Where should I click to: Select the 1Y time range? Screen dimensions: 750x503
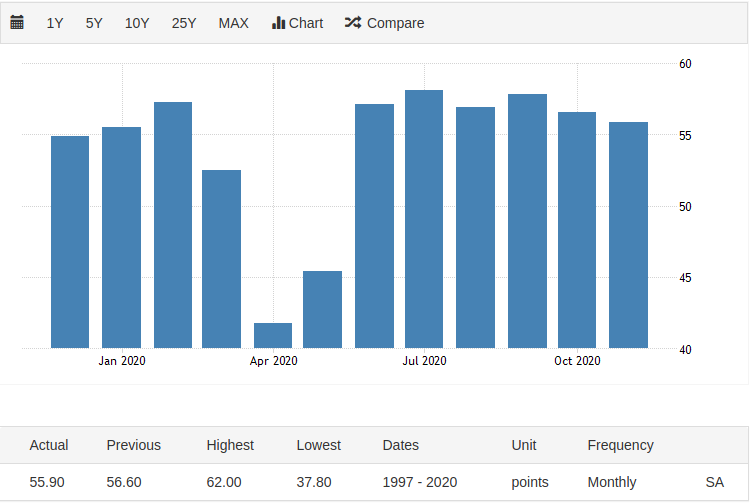55,23
